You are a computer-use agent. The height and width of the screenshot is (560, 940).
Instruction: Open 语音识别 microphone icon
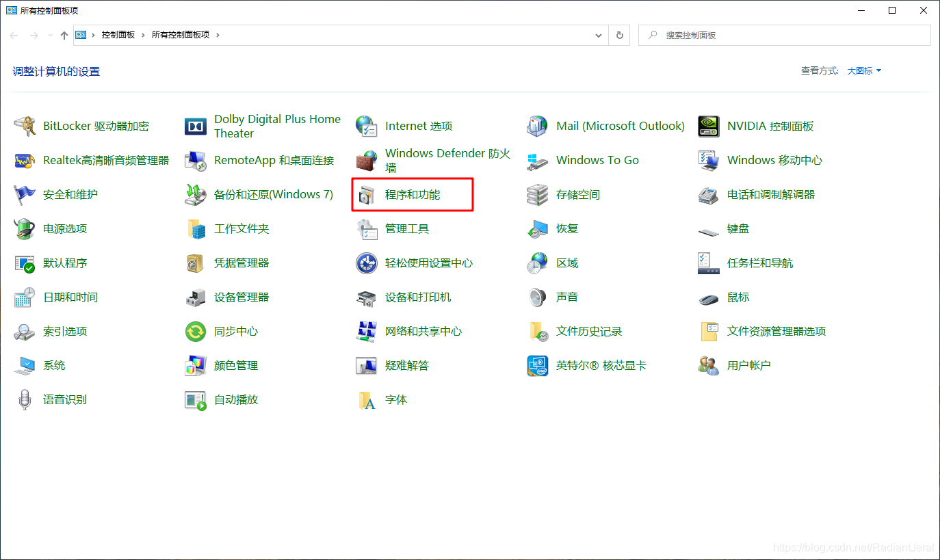pyautogui.click(x=25, y=399)
